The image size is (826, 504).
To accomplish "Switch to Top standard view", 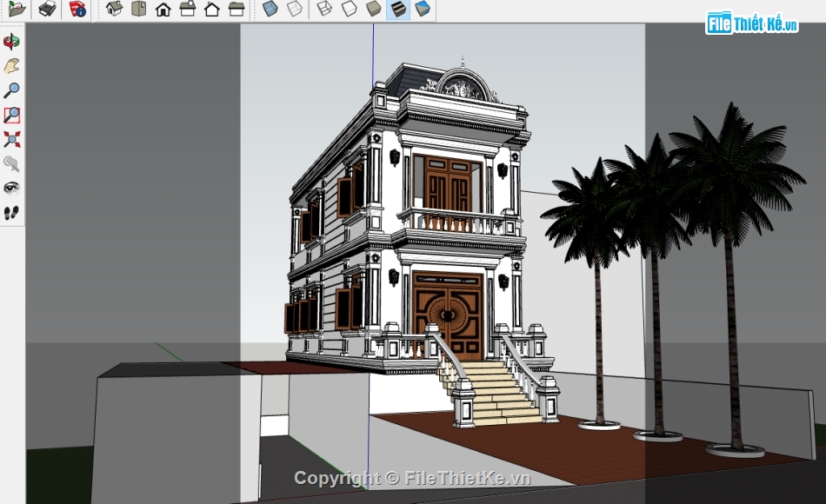I will pyautogui.click(x=138, y=10).
